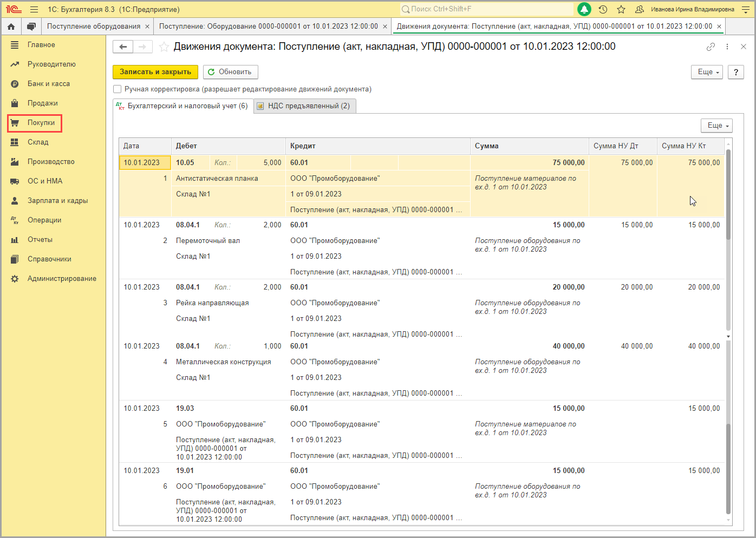Click the Зарплата и кадры person icon
756x538 pixels.
pos(15,201)
